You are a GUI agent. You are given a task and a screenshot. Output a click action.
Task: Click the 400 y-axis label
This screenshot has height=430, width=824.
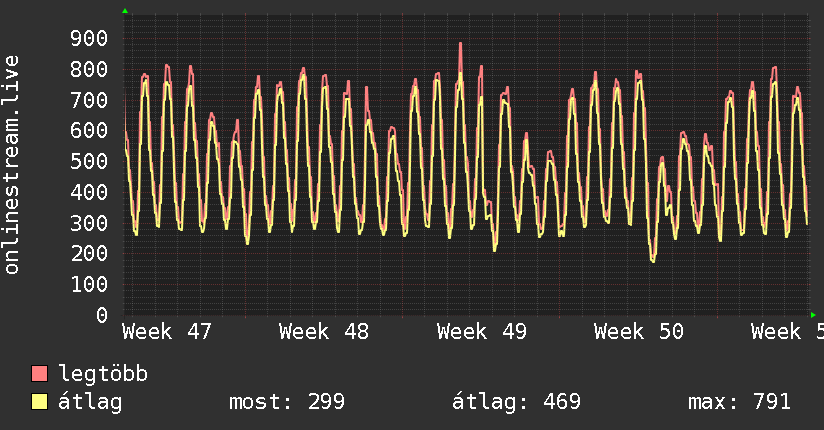pos(89,192)
